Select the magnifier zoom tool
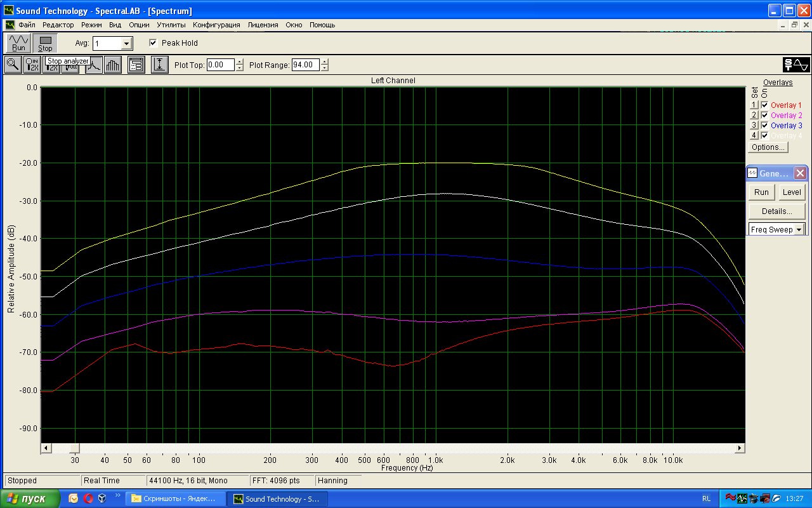This screenshot has height=508, width=812. [x=13, y=65]
